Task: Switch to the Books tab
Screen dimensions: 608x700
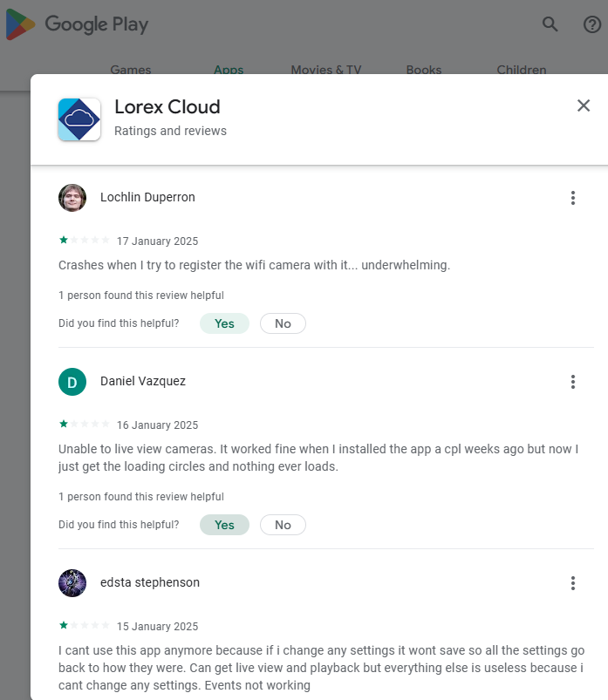Action: [x=423, y=70]
